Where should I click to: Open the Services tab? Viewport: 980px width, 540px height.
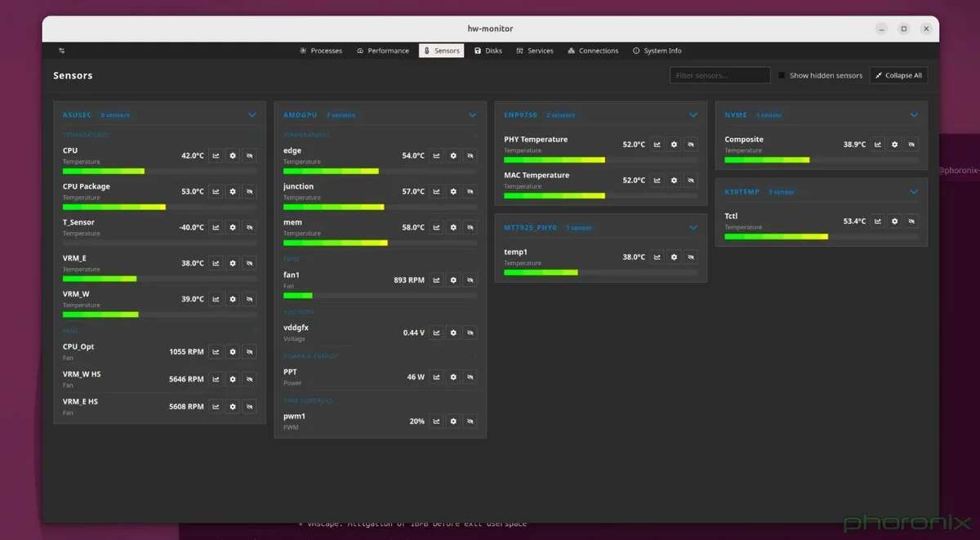pos(535,51)
